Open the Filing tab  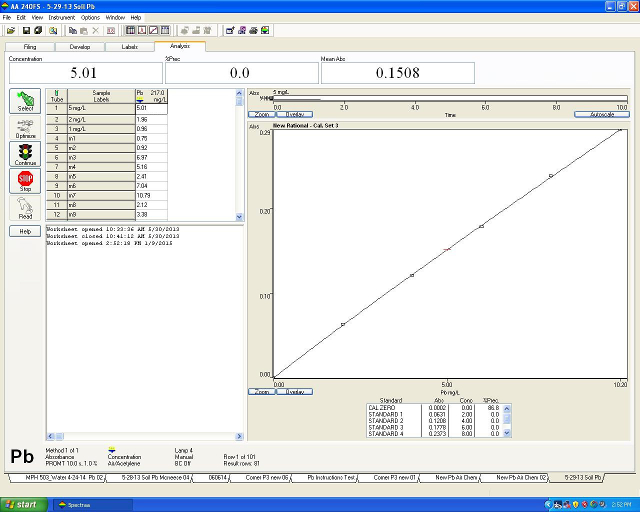click(30, 46)
